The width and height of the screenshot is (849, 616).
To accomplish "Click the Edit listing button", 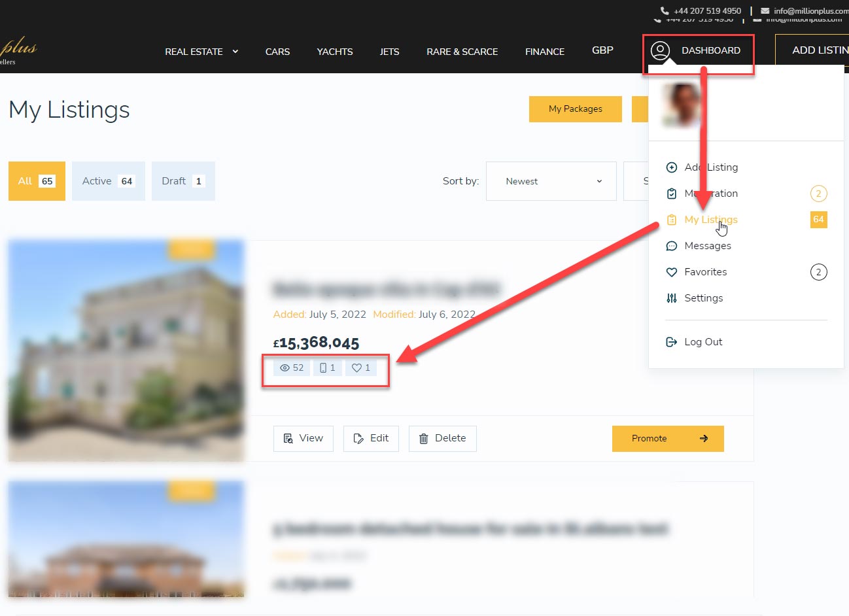I will pos(371,439).
